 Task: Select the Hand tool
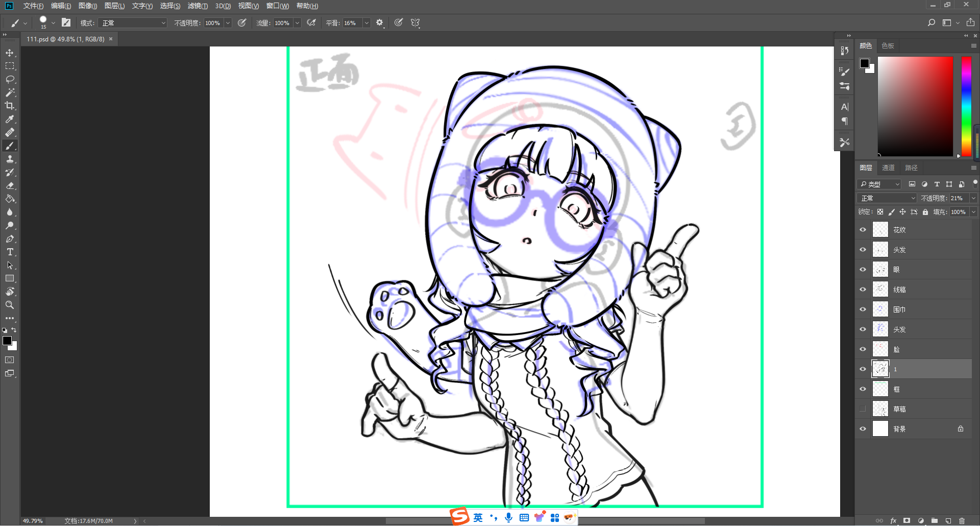pos(10,292)
